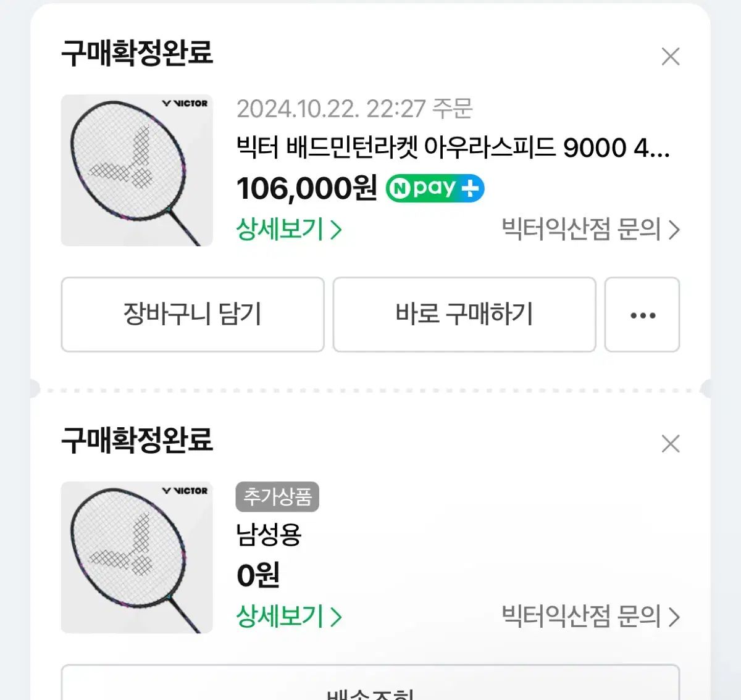Viewport: 741px width, 700px height.
Task: Tap chevron beside 빅터익산점 문의 on racket order
Action: 674,230
